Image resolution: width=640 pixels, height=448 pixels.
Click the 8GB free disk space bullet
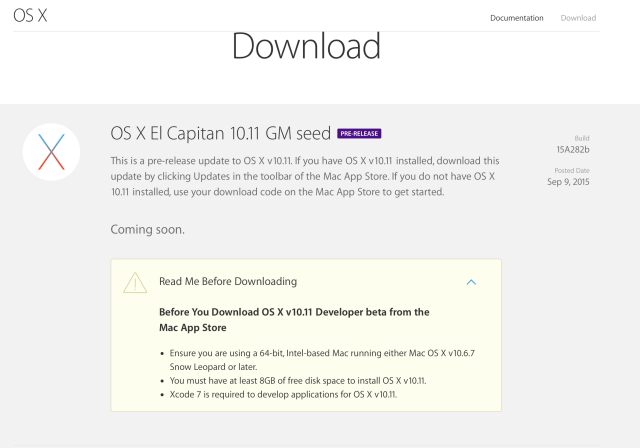point(298,381)
